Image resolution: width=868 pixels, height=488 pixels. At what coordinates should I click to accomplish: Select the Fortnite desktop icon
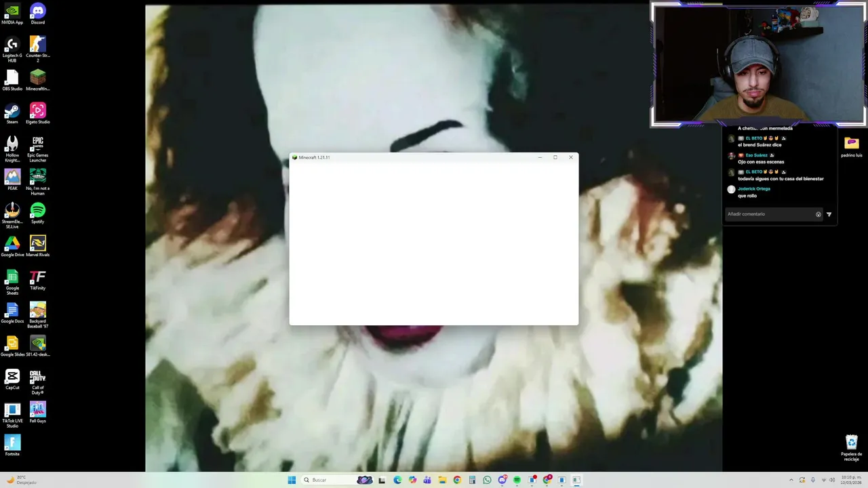(12, 445)
